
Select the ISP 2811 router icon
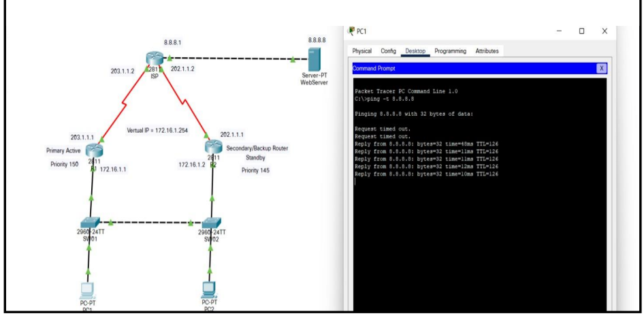154,59
